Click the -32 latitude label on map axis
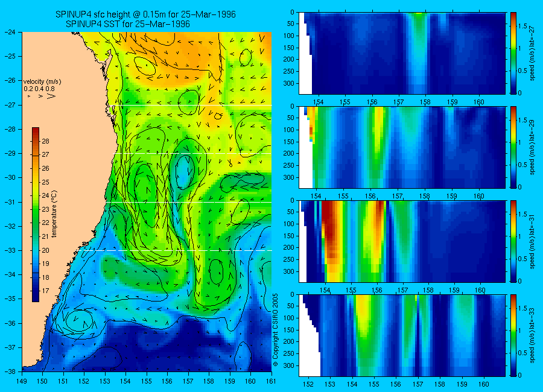 (x=10, y=226)
